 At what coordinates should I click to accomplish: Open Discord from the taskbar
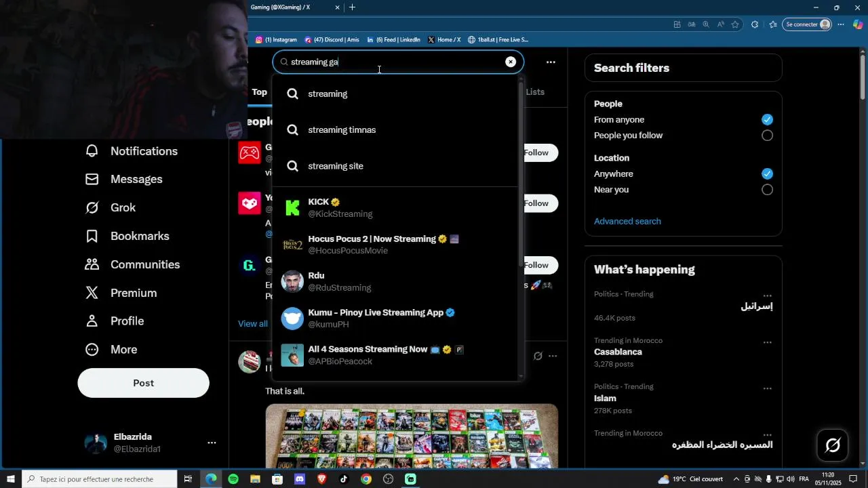pyautogui.click(x=300, y=479)
